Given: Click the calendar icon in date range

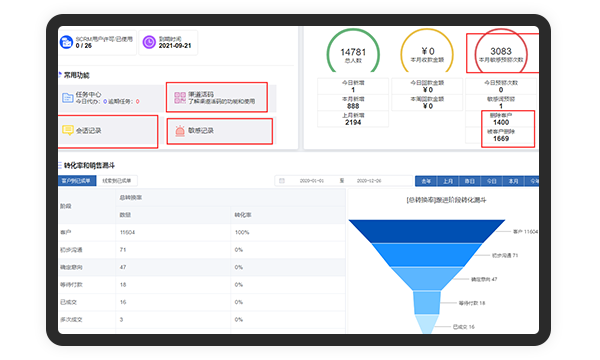Looking at the screenshot, I should click(x=282, y=181).
